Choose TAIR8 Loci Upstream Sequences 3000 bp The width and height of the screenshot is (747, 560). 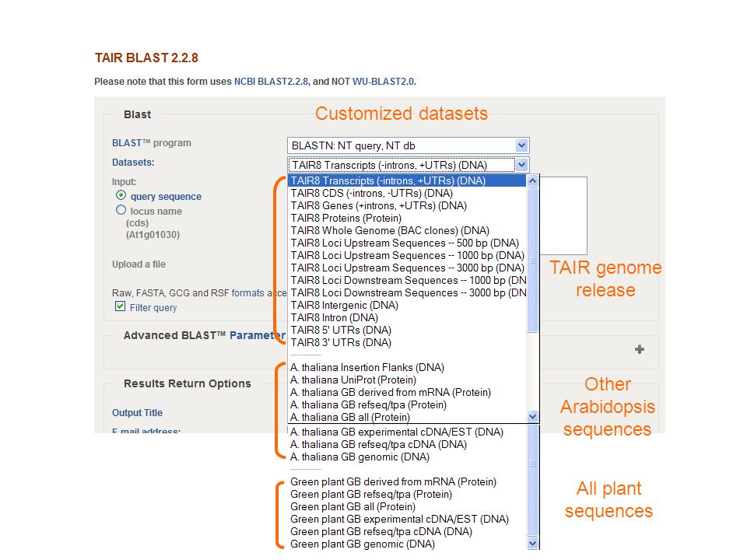tap(407, 268)
